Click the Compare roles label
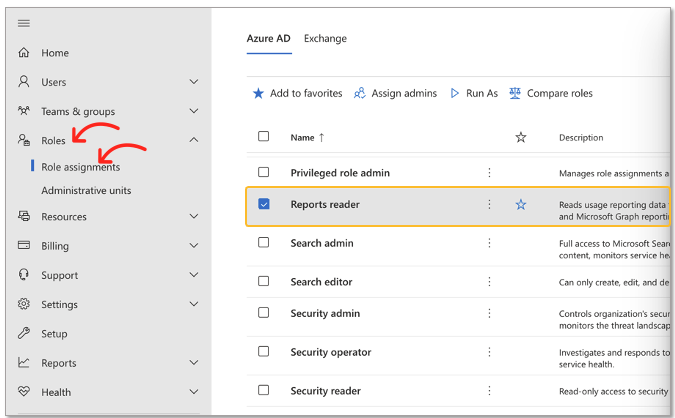The height and width of the screenshot is (418, 675). click(x=560, y=93)
